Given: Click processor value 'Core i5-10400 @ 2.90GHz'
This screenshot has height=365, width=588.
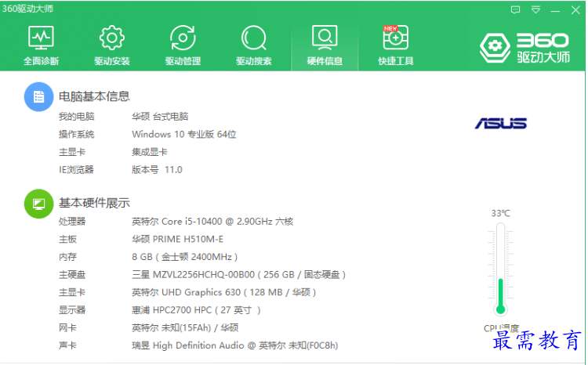Looking at the screenshot, I should point(217,222).
